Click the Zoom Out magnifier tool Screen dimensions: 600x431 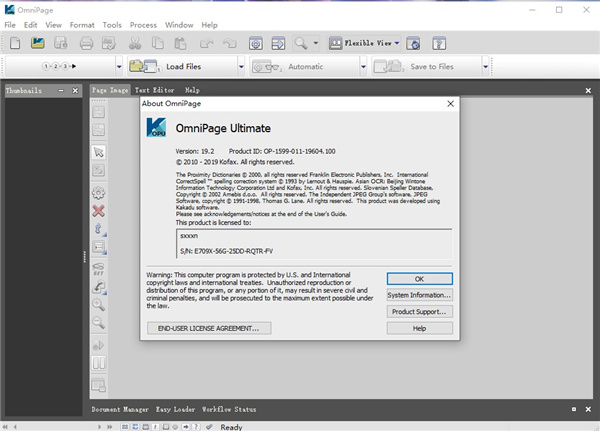coord(99,323)
